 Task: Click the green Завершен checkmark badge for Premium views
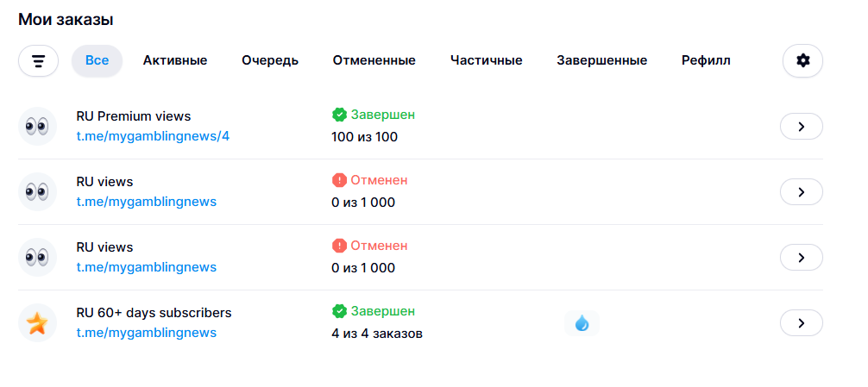[x=339, y=115]
